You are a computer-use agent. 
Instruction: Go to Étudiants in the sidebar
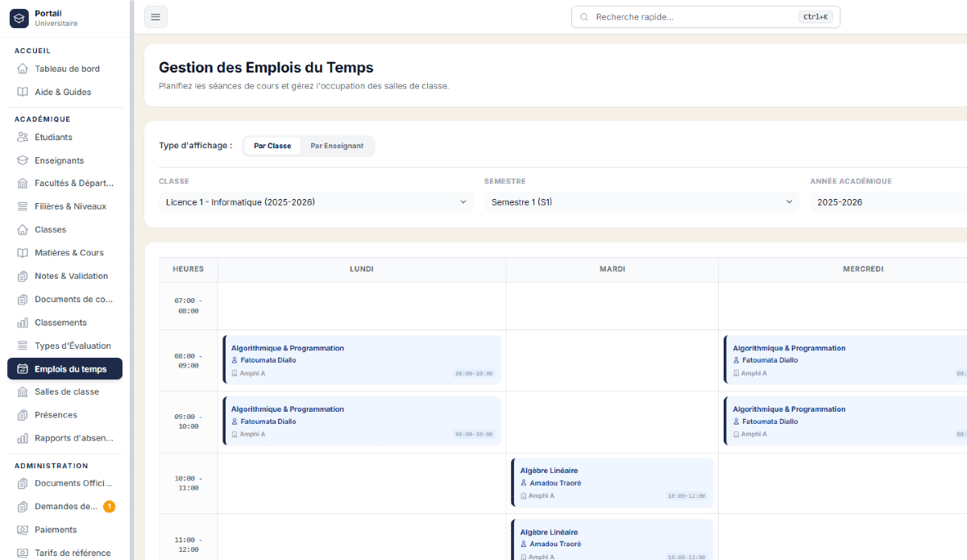point(64,137)
